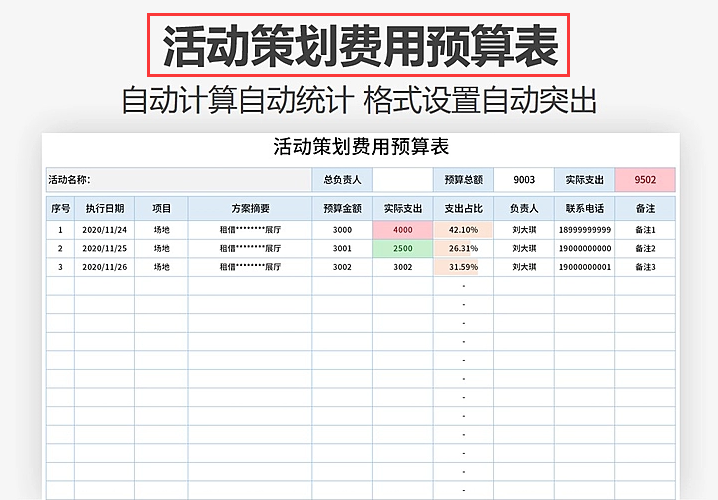The height and width of the screenshot is (500, 718).
Task: Click the 支出占比 column header
Action: pos(463,209)
